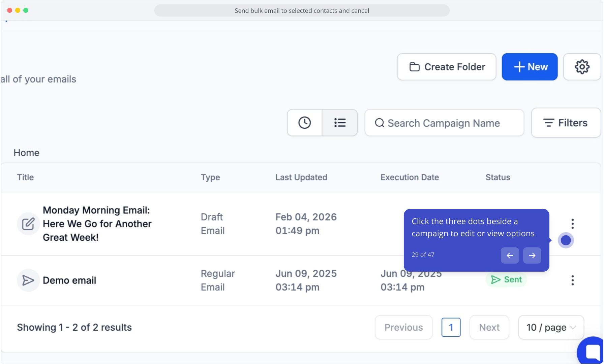Open three-dot menu for Demo email
604x364 pixels.
[x=572, y=280]
